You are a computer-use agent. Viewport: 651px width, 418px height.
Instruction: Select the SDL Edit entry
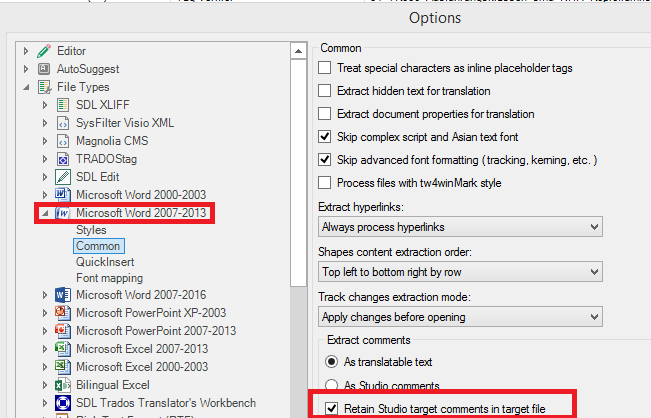pyautogui.click(x=98, y=177)
